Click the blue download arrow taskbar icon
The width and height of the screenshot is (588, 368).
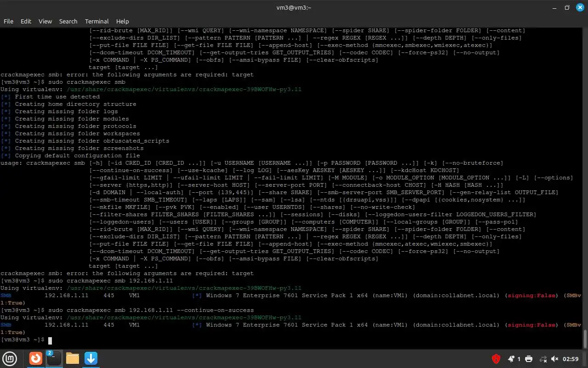pyautogui.click(x=91, y=358)
